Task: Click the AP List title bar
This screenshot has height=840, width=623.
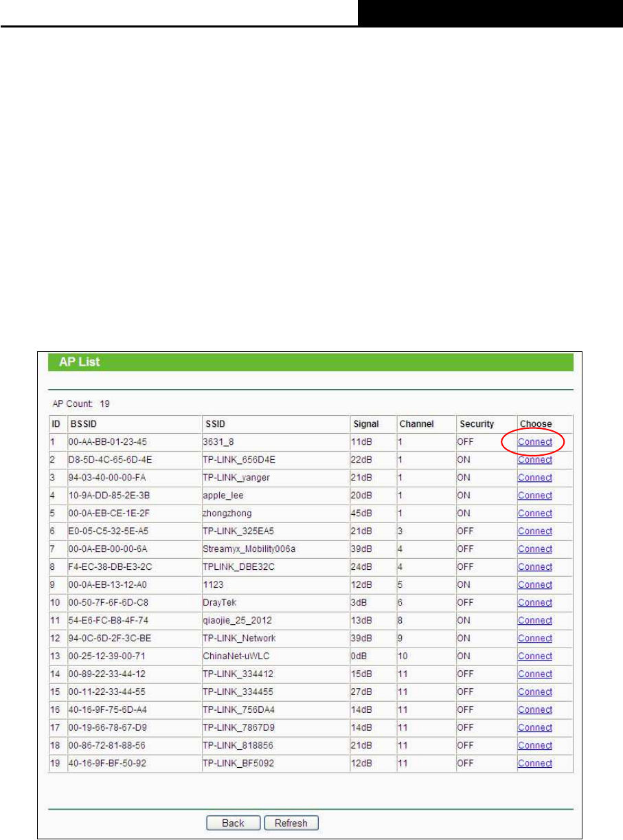Action: pos(310,362)
